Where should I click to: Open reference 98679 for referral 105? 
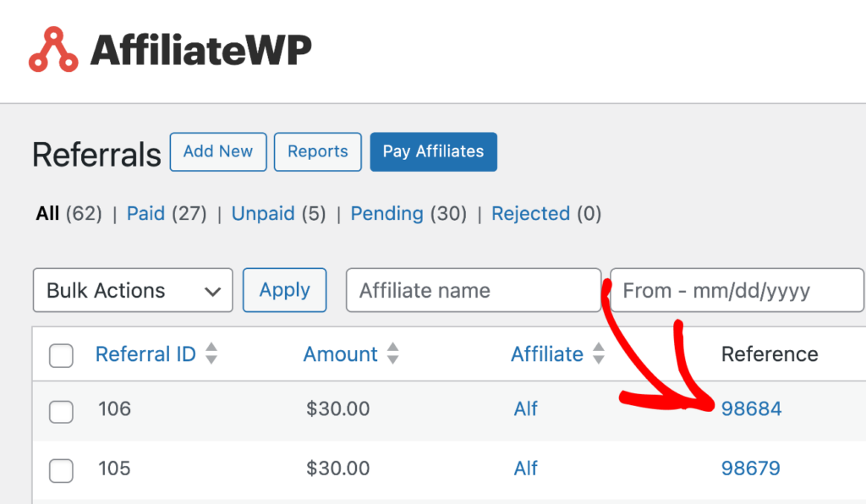[751, 469]
